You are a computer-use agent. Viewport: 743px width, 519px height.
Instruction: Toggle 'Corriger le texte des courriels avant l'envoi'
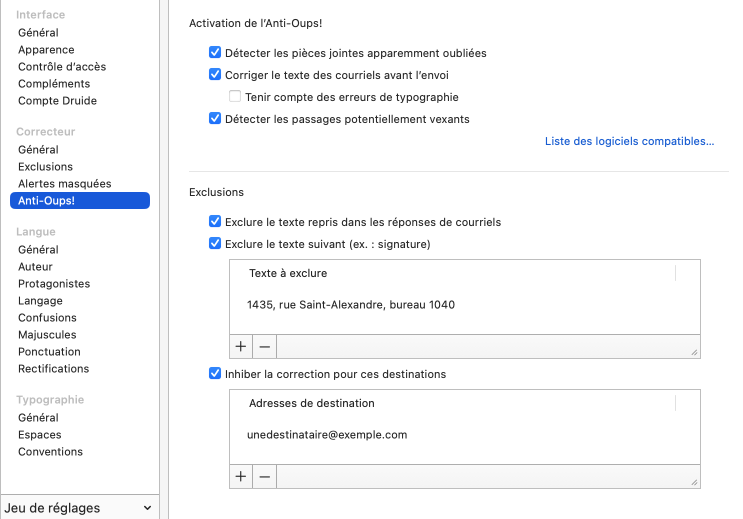[x=215, y=74]
